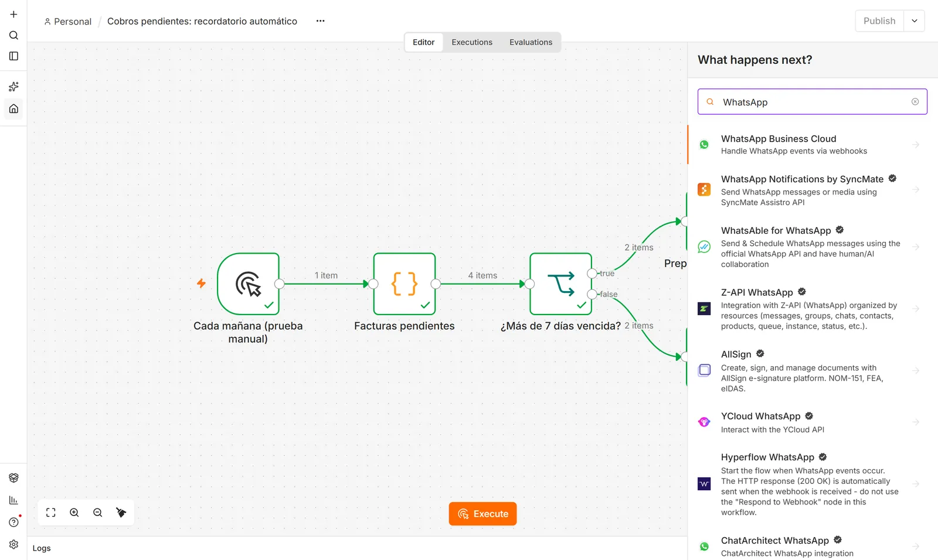Click the 'false' output connector of IF node

pos(592,294)
